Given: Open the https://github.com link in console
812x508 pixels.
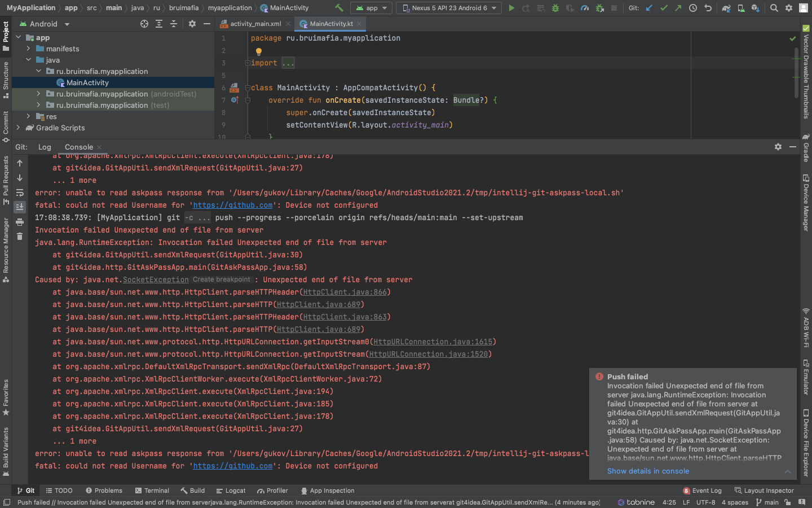Looking at the screenshot, I should click(232, 205).
